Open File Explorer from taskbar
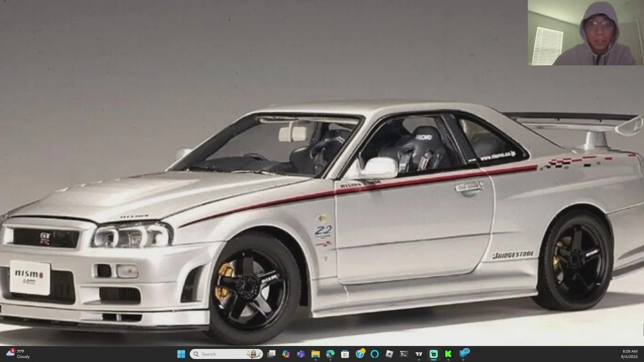 [315, 354]
